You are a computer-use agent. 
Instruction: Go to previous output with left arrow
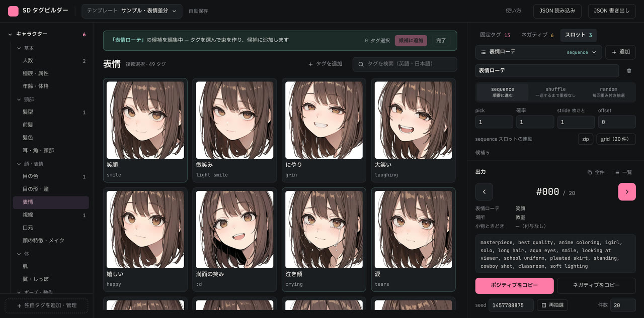point(484,192)
